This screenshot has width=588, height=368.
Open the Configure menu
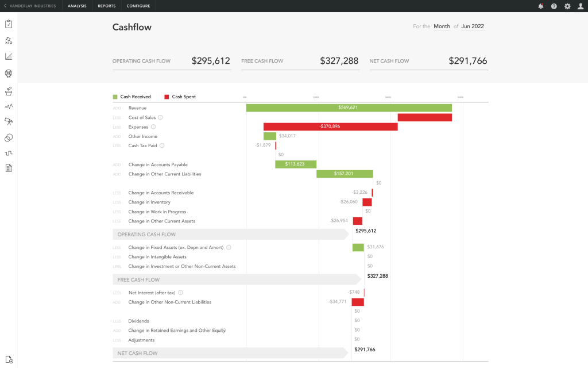[138, 6]
